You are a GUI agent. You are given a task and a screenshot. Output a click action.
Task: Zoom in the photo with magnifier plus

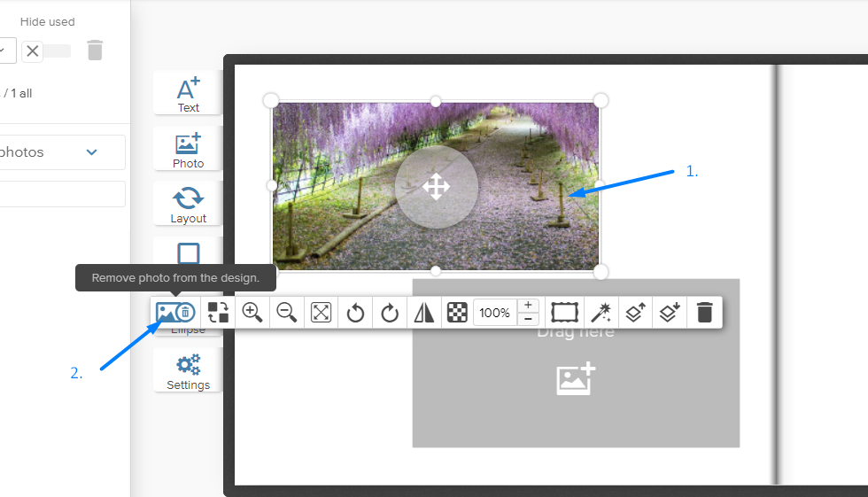pos(252,313)
